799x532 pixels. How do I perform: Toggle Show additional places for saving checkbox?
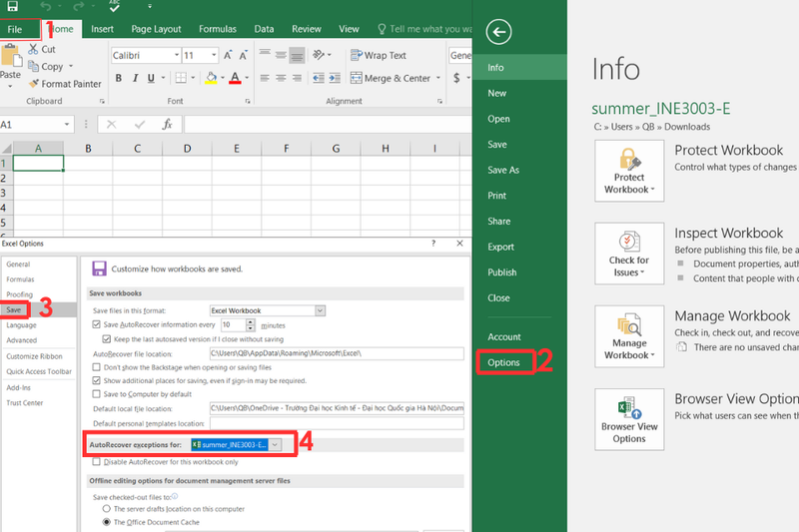coord(96,380)
